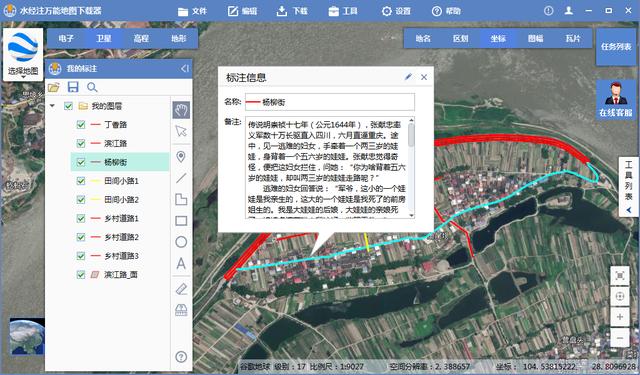The width and height of the screenshot is (640, 375).
Task: Click the 地名 button
Action: 423,38
